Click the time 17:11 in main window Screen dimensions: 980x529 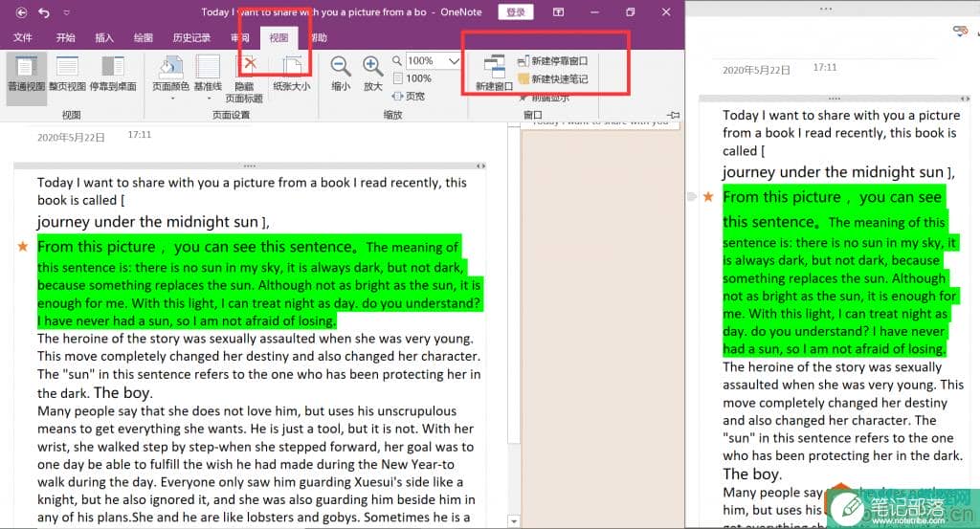tap(140, 134)
